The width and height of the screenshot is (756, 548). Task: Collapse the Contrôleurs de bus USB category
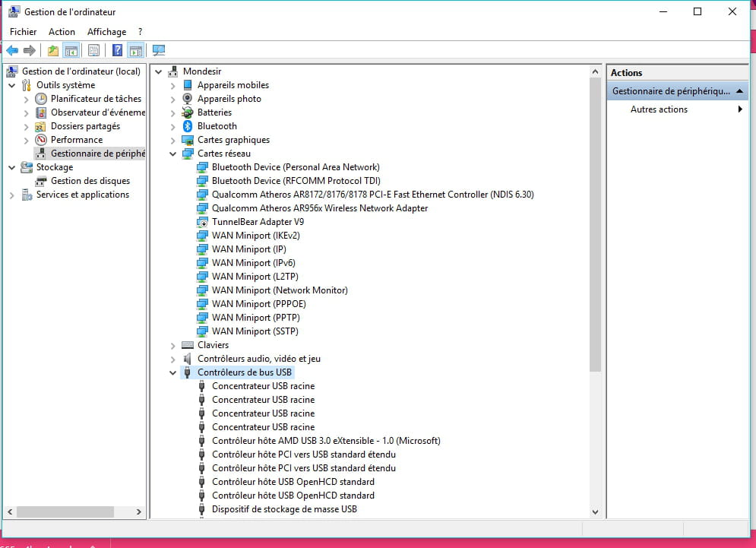coord(172,373)
